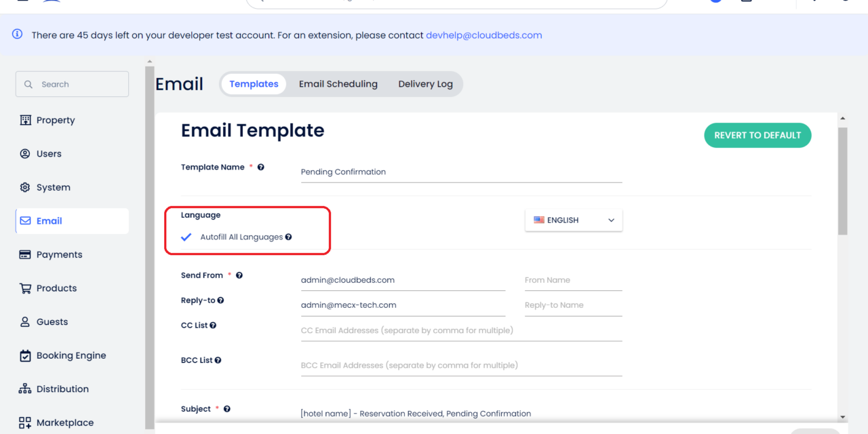Open the Products cart icon
Image resolution: width=868 pixels, height=434 pixels.
[x=25, y=288]
